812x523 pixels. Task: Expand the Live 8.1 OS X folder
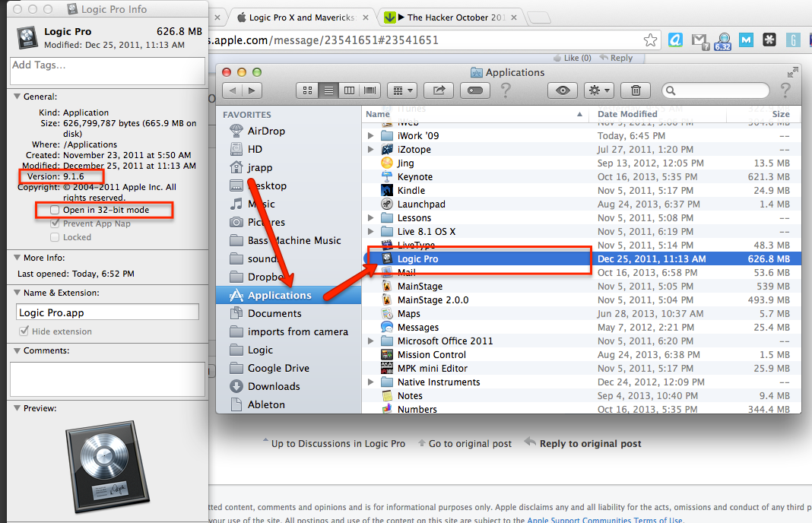(x=371, y=231)
